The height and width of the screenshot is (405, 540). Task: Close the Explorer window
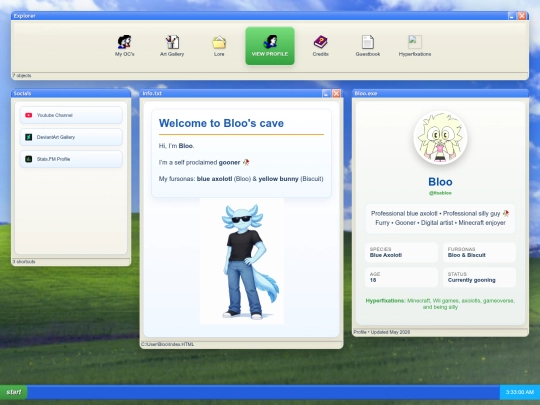point(522,16)
